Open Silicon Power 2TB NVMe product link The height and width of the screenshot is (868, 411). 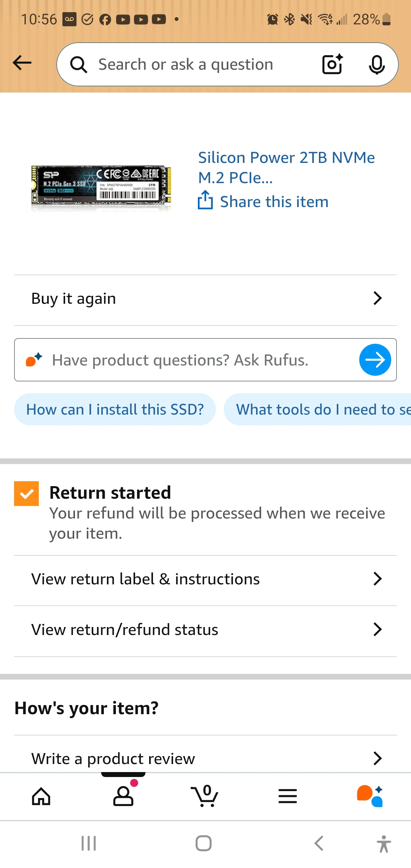pos(286,168)
